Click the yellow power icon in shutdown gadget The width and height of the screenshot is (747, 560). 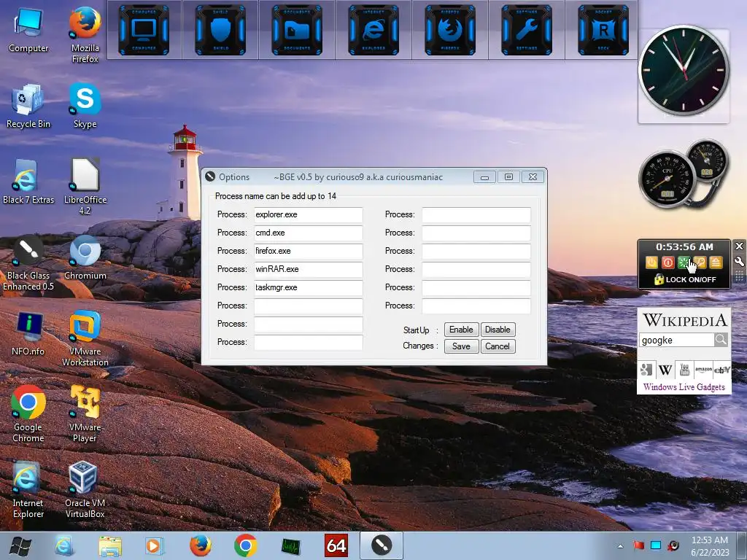pos(651,262)
